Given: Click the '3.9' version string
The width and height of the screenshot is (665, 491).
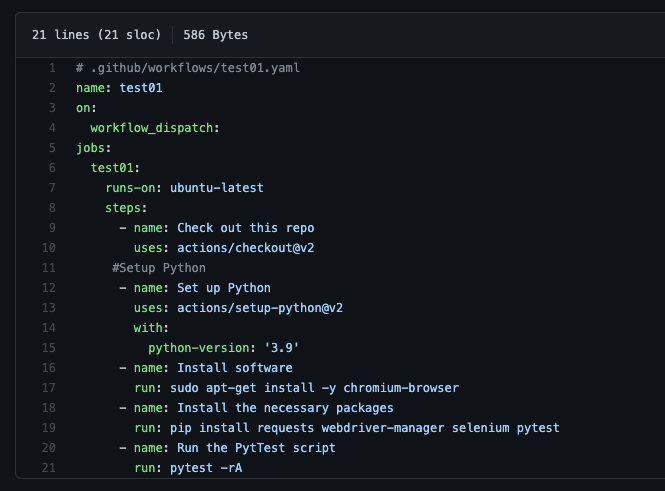Looking at the screenshot, I should (282, 348).
